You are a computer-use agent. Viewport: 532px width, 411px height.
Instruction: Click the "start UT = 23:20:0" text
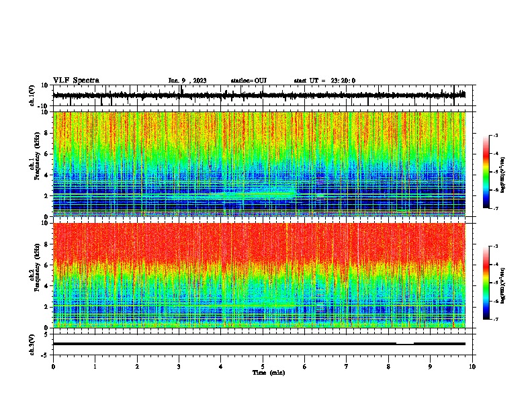coord(324,81)
